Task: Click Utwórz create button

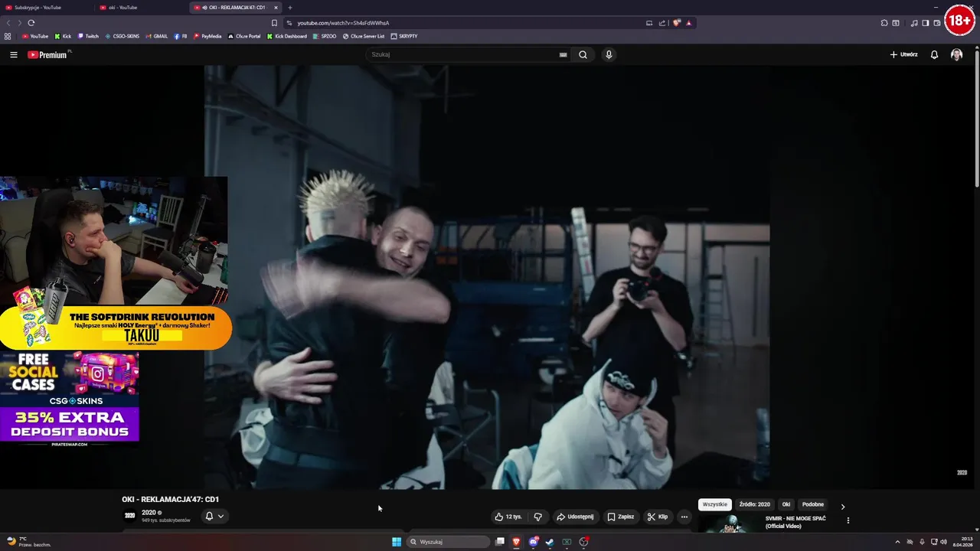Action: coord(903,54)
